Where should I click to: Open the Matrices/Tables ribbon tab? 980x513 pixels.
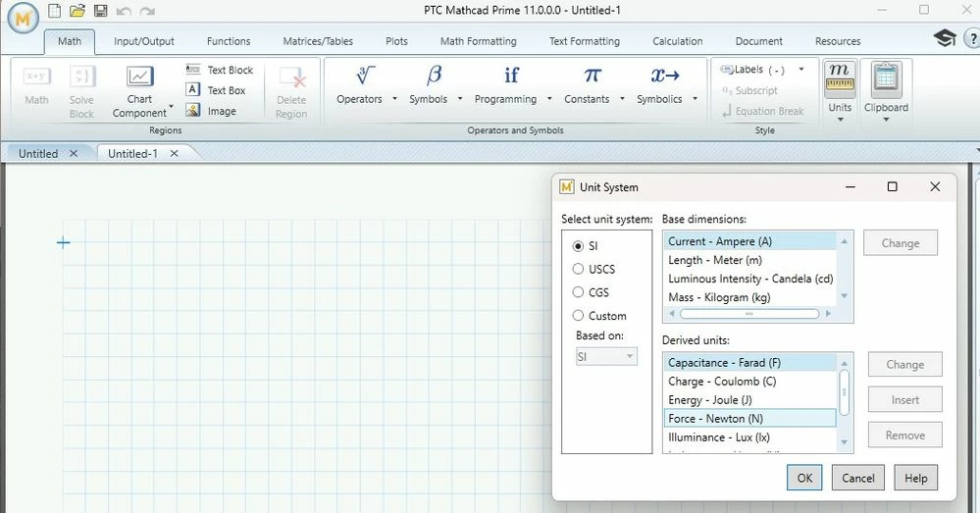click(318, 41)
